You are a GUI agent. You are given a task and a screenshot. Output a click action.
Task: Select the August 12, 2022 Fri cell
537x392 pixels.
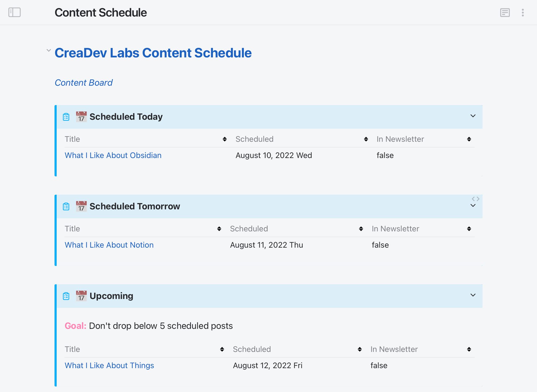267,365
